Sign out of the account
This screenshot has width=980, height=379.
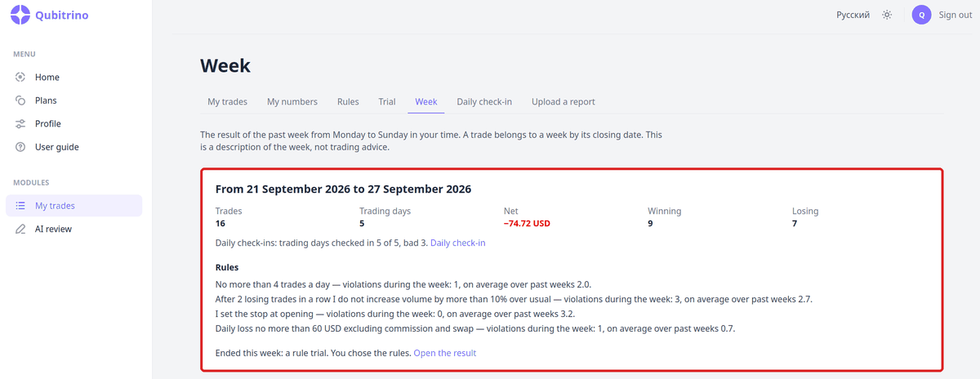tap(955, 15)
